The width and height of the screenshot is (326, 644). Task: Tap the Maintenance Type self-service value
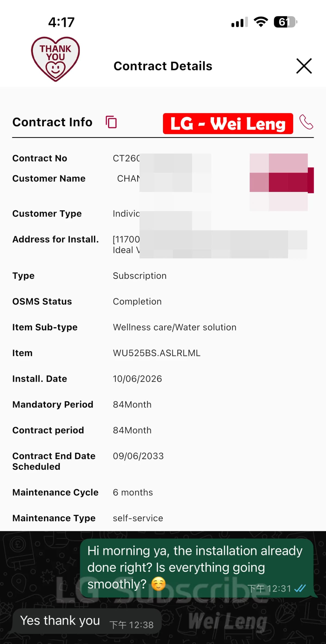pyautogui.click(x=138, y=518)
